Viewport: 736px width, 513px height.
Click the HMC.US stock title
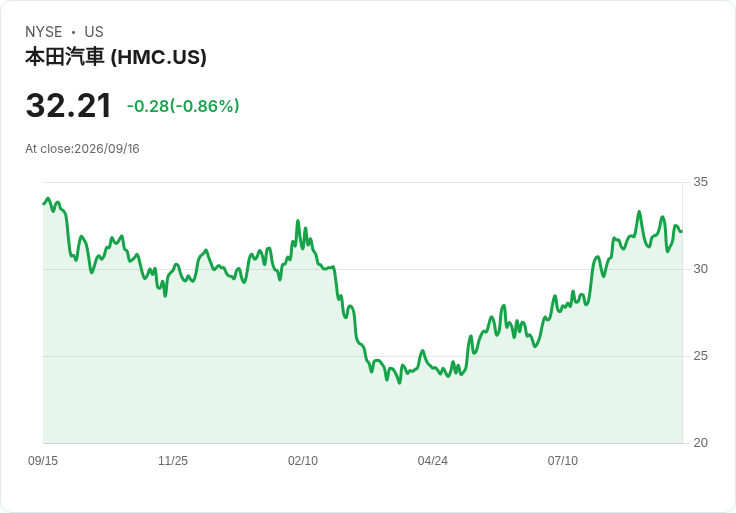click(115, 57)
